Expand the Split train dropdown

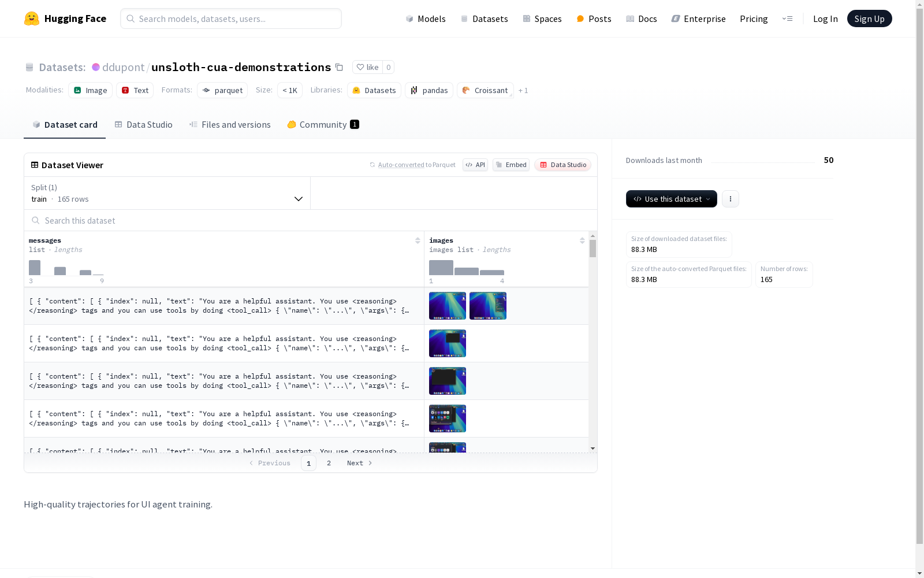click(x=167, y=193)
